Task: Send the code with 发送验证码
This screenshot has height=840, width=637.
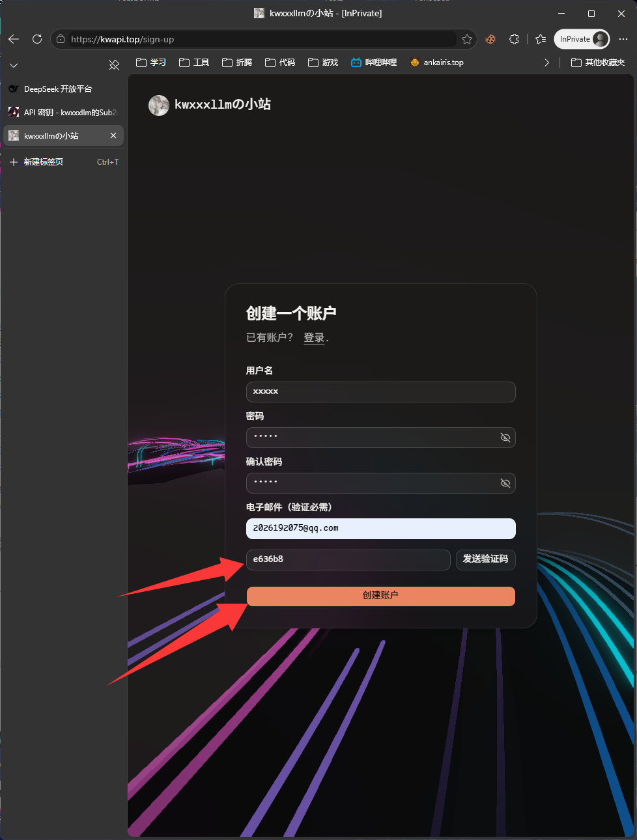Action: [x=486, y=560]
